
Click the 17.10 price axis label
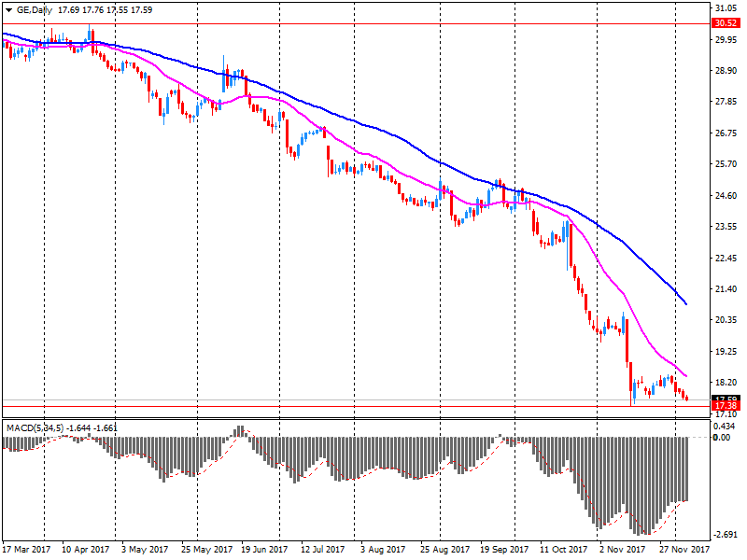(x=726, y=414)
